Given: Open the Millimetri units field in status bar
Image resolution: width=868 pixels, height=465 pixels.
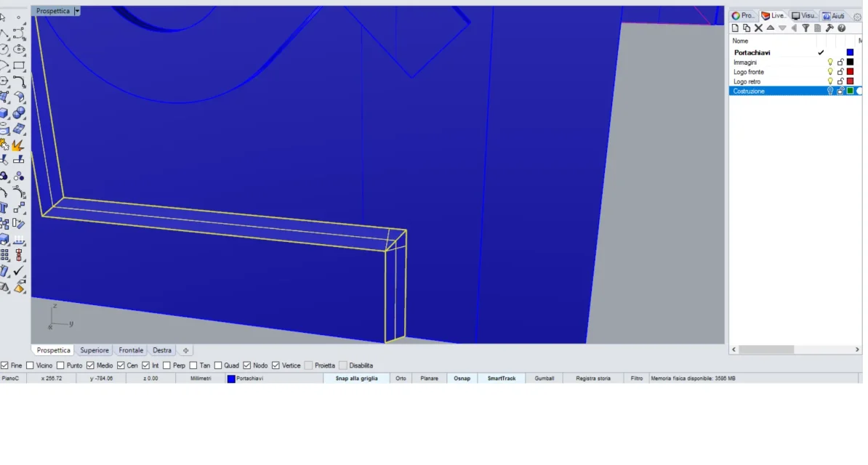Looking at the screenshot, I should click(x=201, y=379).
